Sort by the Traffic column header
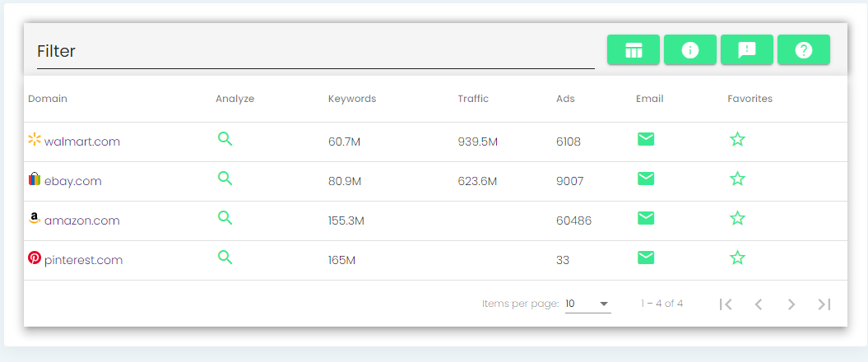868x362 pixels. click(473, 99)
